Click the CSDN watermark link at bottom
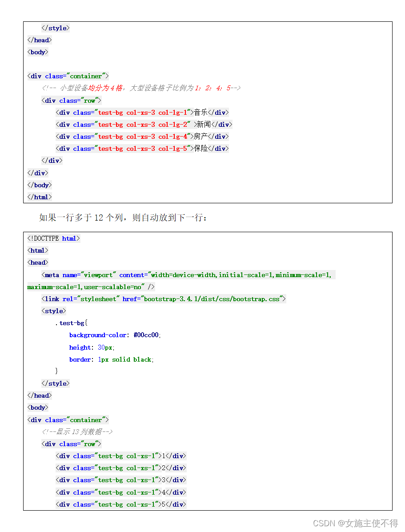 (x=325, y=523)
